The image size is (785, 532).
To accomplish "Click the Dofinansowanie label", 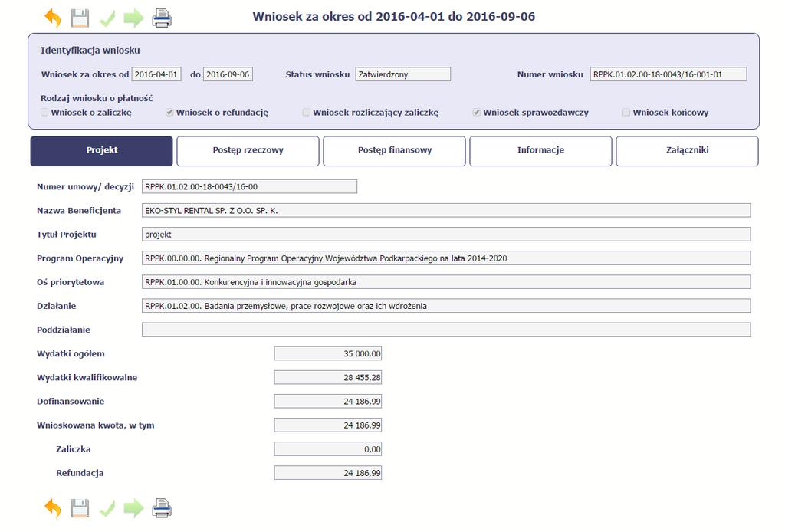I will coord(71,402).
